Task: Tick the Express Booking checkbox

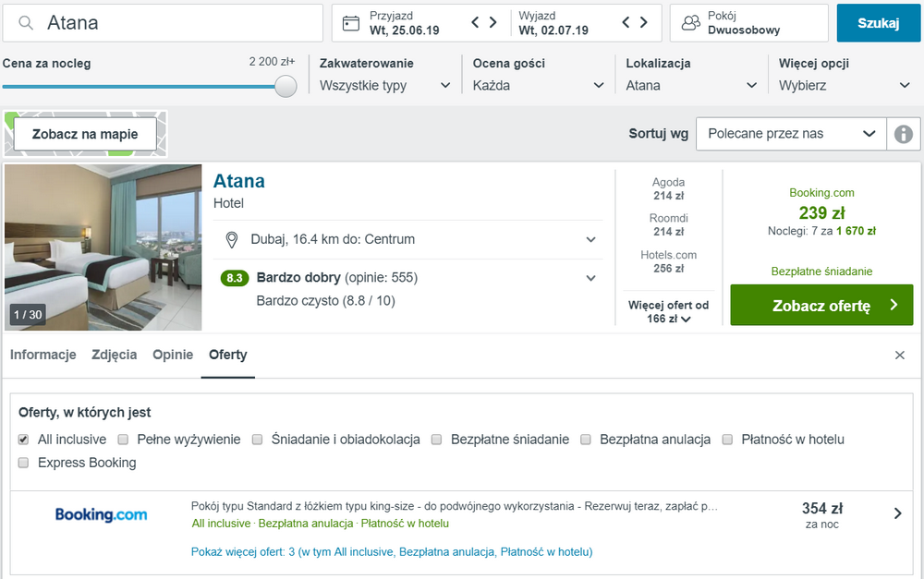Action: tap(24, 463)
